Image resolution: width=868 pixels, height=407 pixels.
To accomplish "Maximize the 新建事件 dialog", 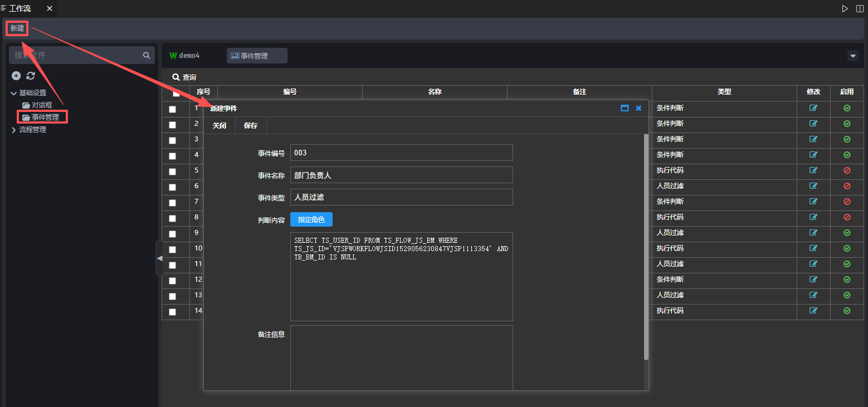I will (625, 108).
